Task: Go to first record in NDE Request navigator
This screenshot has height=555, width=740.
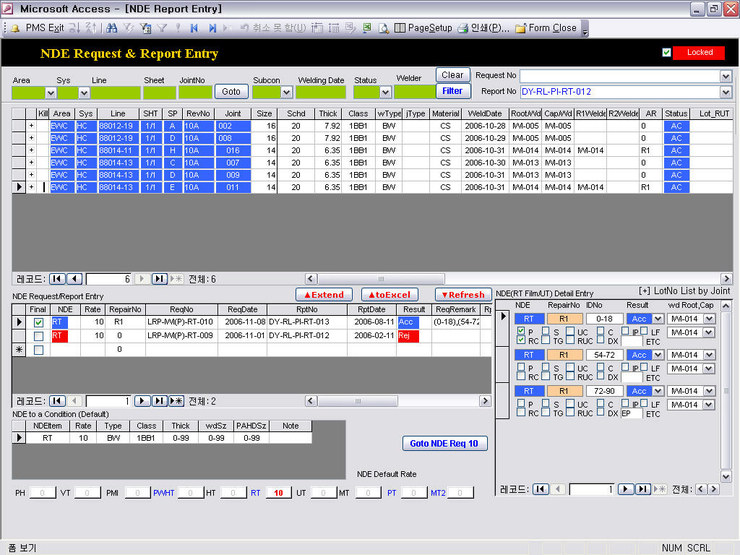Action: [x=57, y=401]
